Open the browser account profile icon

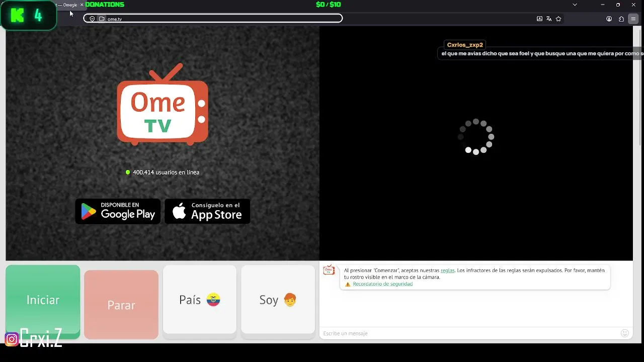609,19
